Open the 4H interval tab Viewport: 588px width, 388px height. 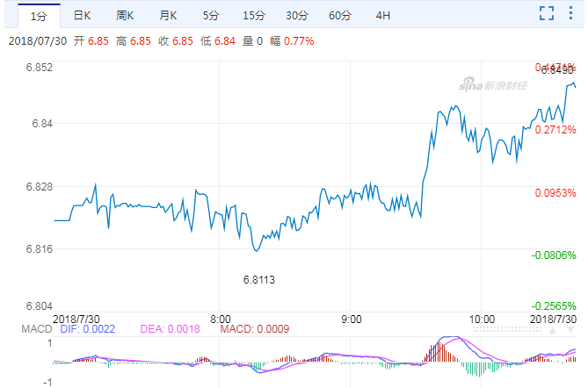click(x=383, y=15)
